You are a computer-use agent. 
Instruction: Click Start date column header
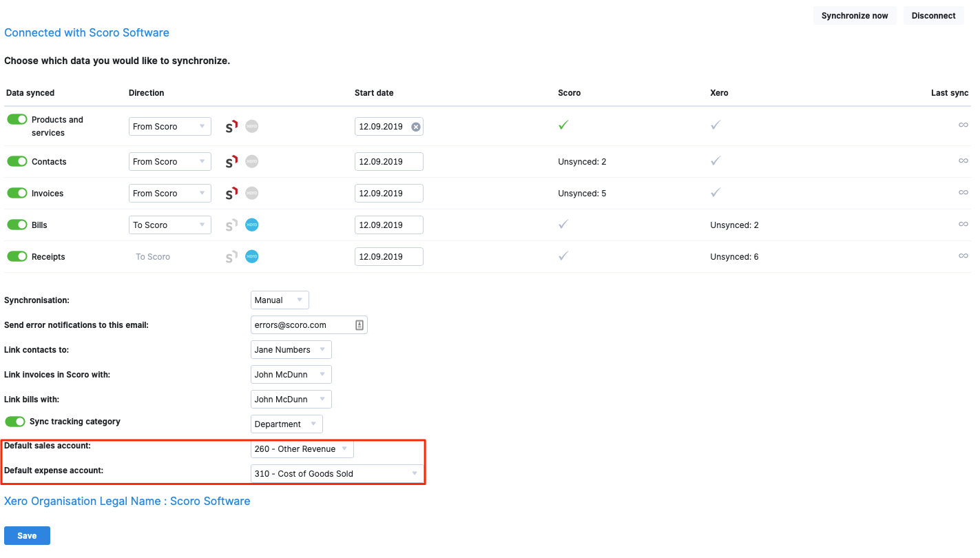coord(374,93)
